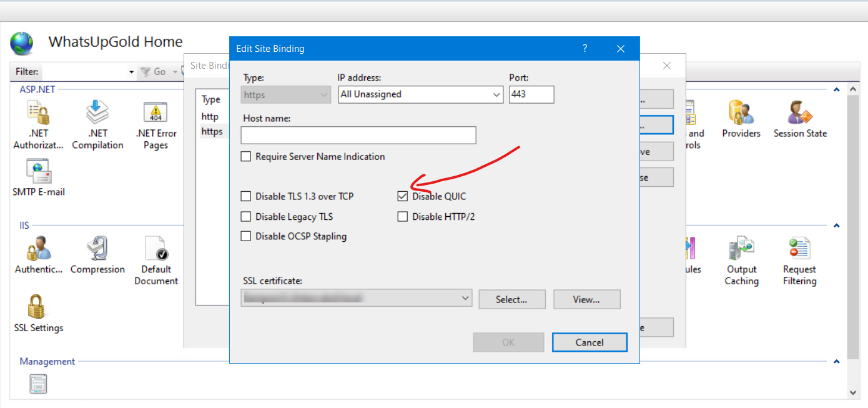Screen dimensions: 868x408
Task: Click the Filter text field
Action: tap(84, 72)
